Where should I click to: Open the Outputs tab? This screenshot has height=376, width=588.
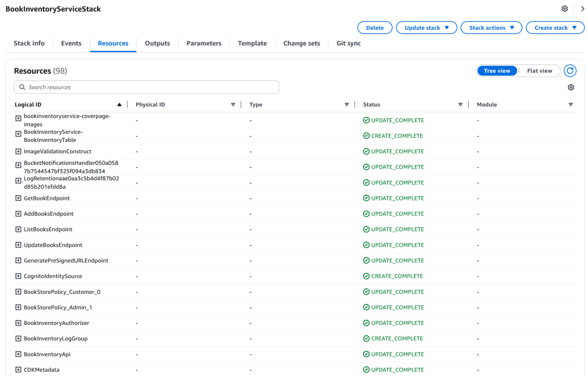pyautogui.click(x=157, y=43)
